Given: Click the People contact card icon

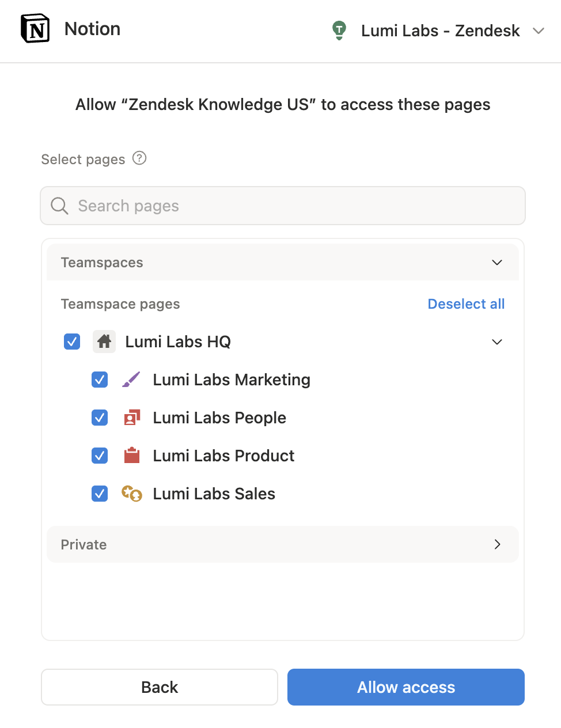Looking at the screenshot, I should (x=132, y=418).
